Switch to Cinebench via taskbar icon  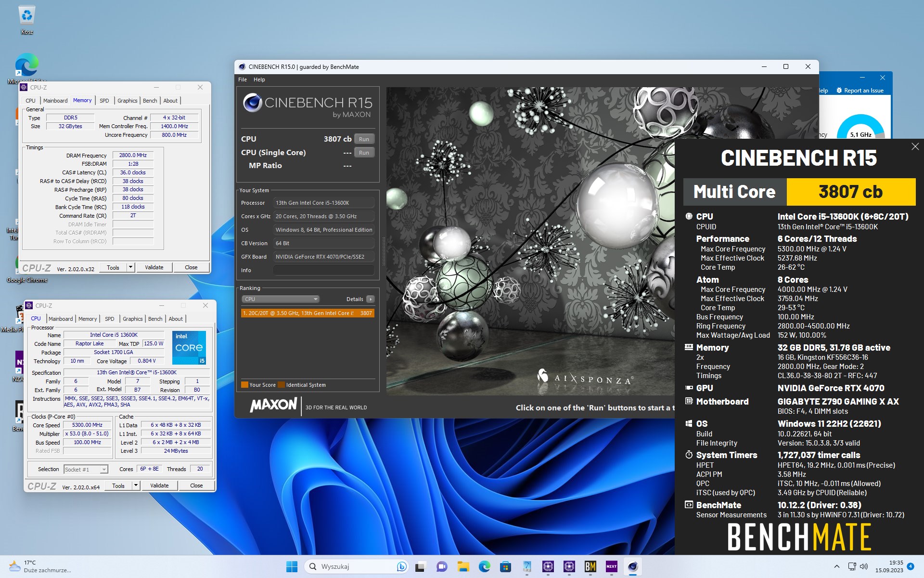click(x=632, y=566)
